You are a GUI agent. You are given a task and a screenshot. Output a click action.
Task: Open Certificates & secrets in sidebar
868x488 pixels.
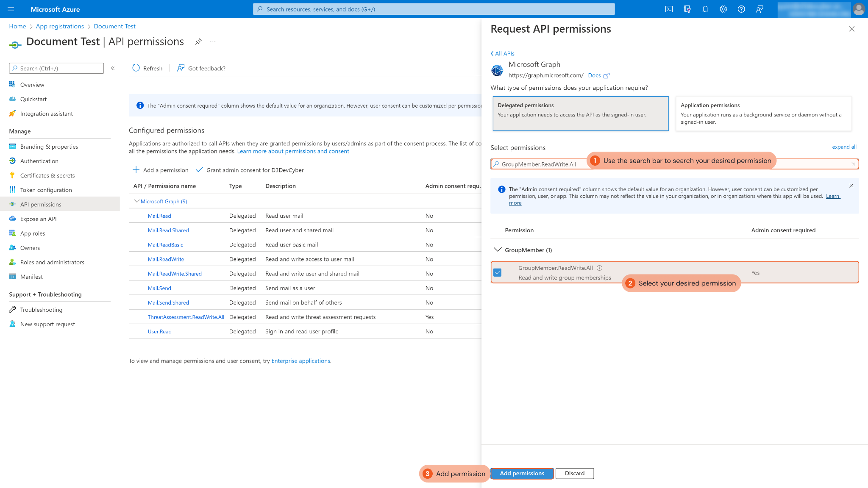tap(47, 175)
